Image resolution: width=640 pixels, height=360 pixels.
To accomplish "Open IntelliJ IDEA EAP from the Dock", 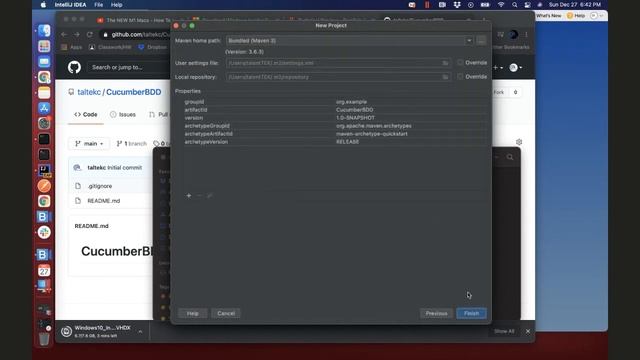I will click(44, 170).
